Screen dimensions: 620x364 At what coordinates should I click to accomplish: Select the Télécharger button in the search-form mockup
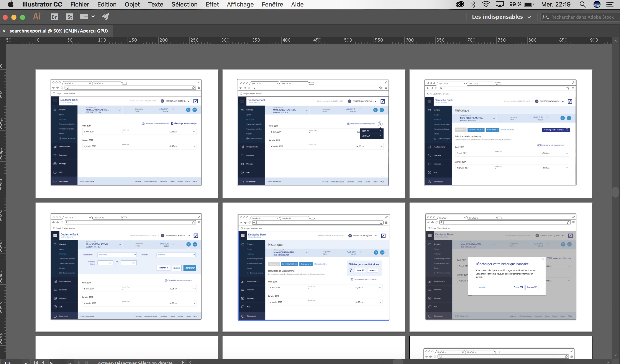[163, 268]
